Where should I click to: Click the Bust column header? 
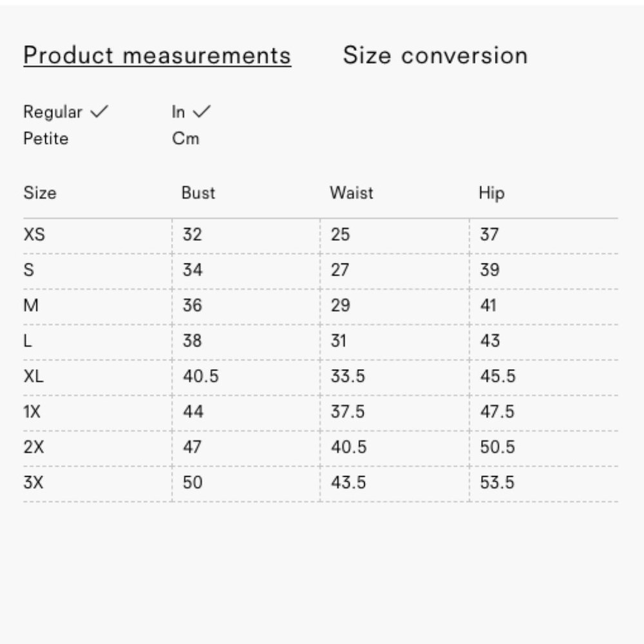coord(198,193)
